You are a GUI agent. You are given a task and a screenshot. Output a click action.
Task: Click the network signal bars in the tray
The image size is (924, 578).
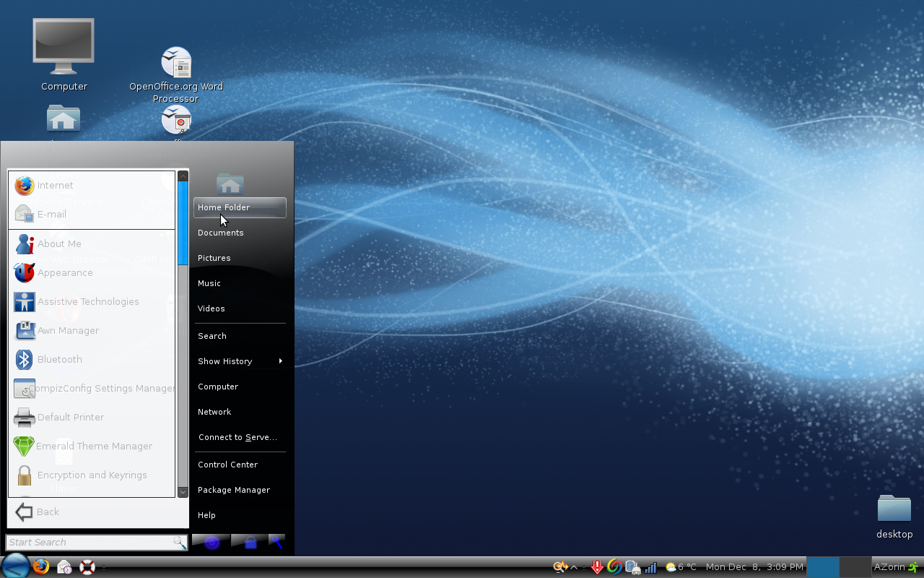click(650, 566)
